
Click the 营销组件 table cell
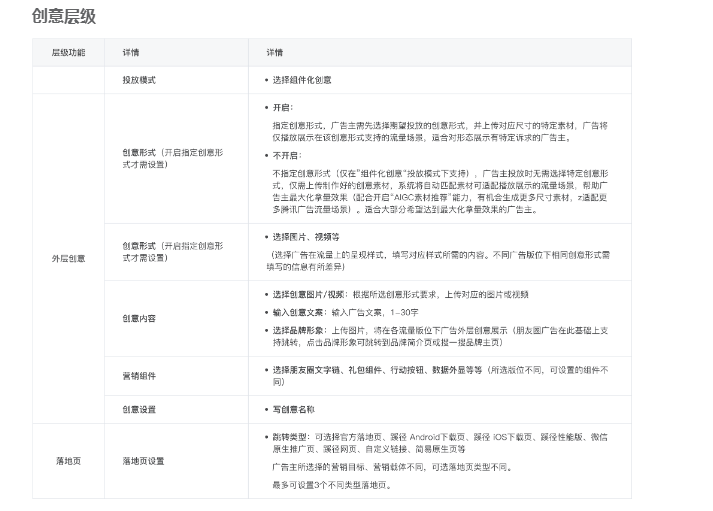(139, 375)
